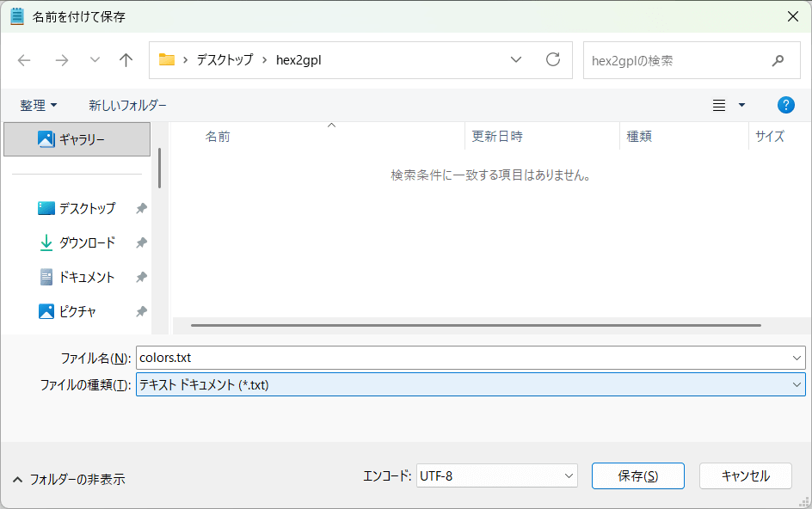The height and width of the screenshot is (509, 812).
Task: Collapse folders with フォルダーの非表示
Action: [x=69, y=479]
